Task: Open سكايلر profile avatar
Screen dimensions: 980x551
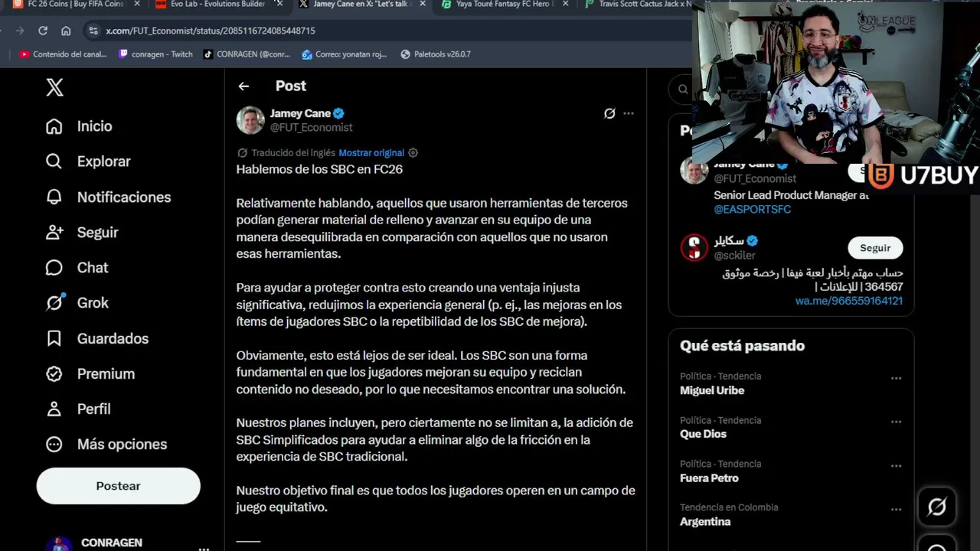Action: coord(694,248)
